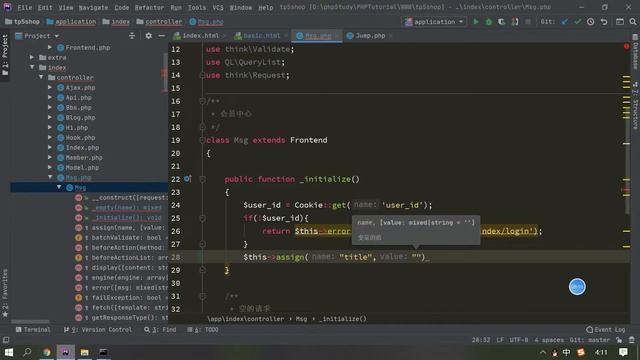Collapse the index folder
The width and height of the screenshot is (640, 360).
(32, 67)
